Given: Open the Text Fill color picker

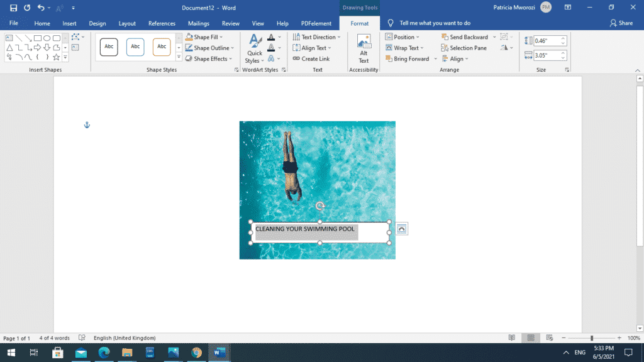Looking at the screenshot, I should (x=270, y=36).
